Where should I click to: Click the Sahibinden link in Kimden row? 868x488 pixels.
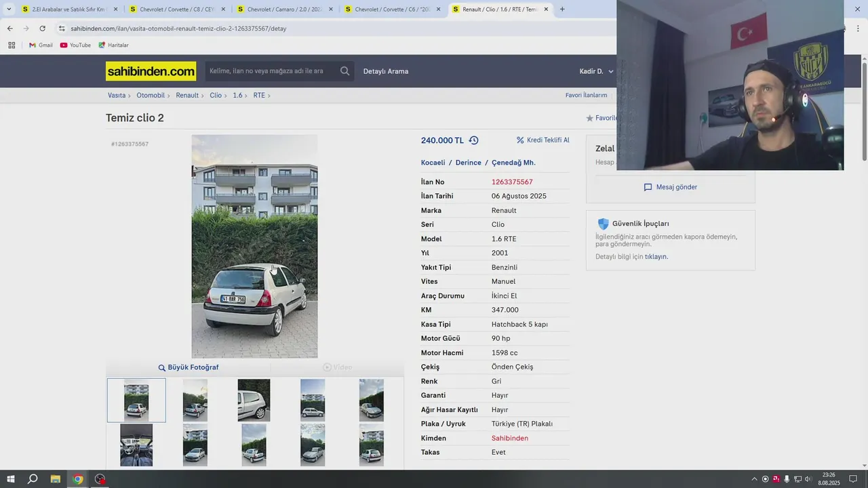(x=510, y=439)
